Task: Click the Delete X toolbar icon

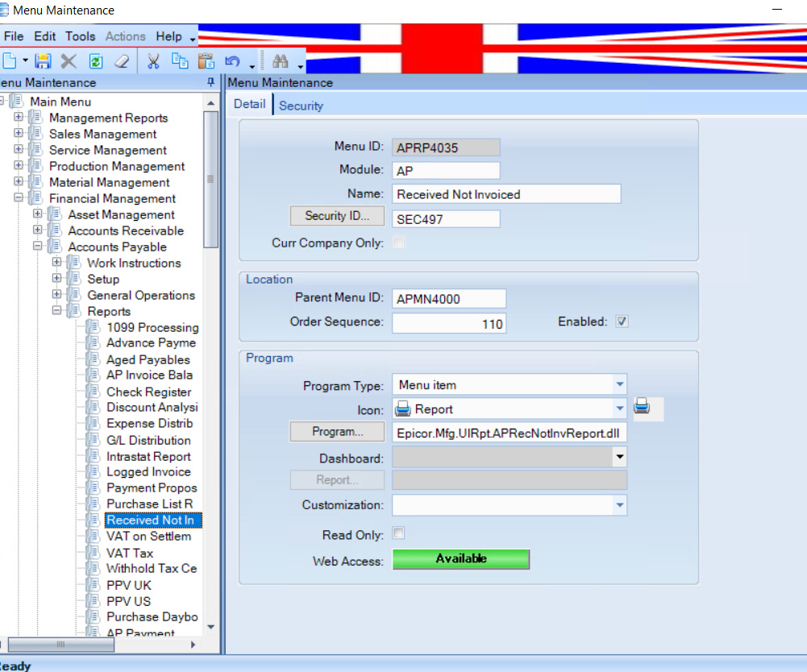Action: pyautogui.click(x=69, y=61)
